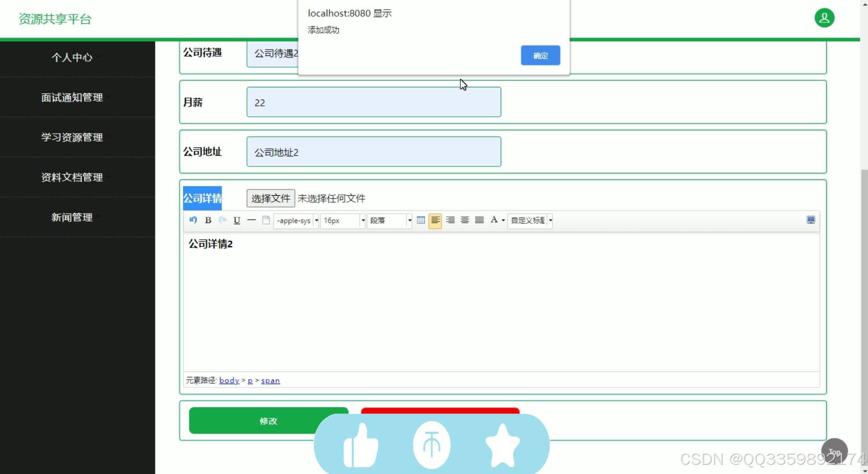This screenshot has width=868, height=474.
Task: Select the justify-align icon
Action: pos(480,220)
